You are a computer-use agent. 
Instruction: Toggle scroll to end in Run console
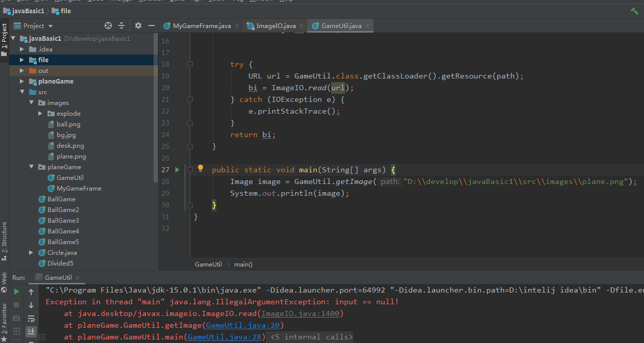tap(31, 331)
